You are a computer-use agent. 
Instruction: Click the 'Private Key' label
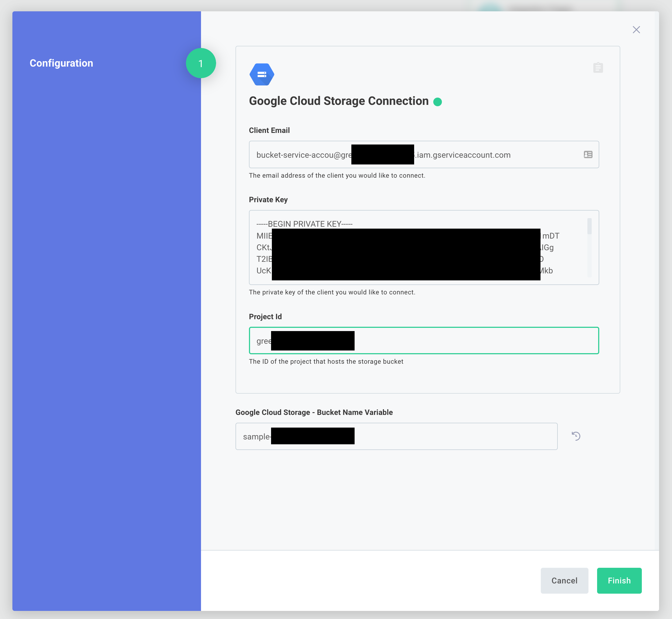(x=268, y=200)
